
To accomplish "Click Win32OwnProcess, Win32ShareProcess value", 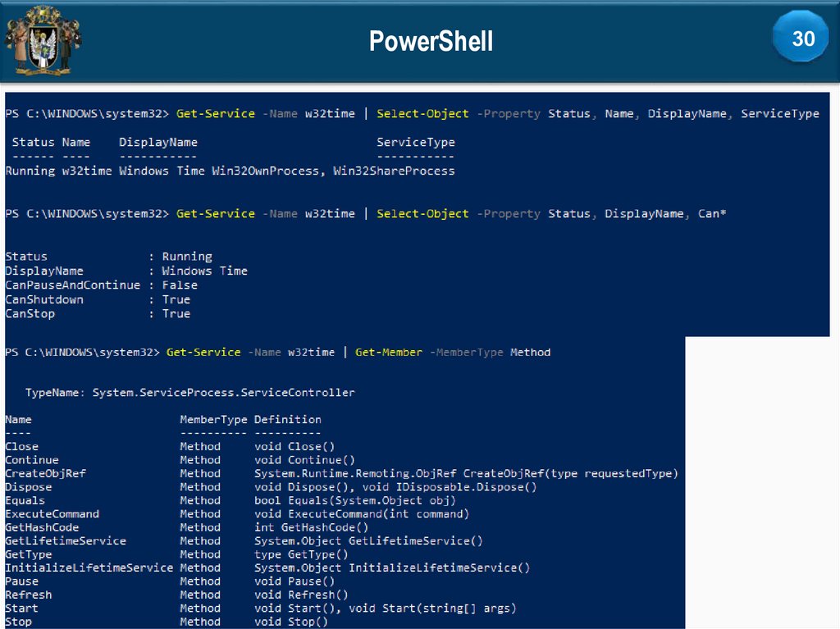I will [x=333, y=171].
